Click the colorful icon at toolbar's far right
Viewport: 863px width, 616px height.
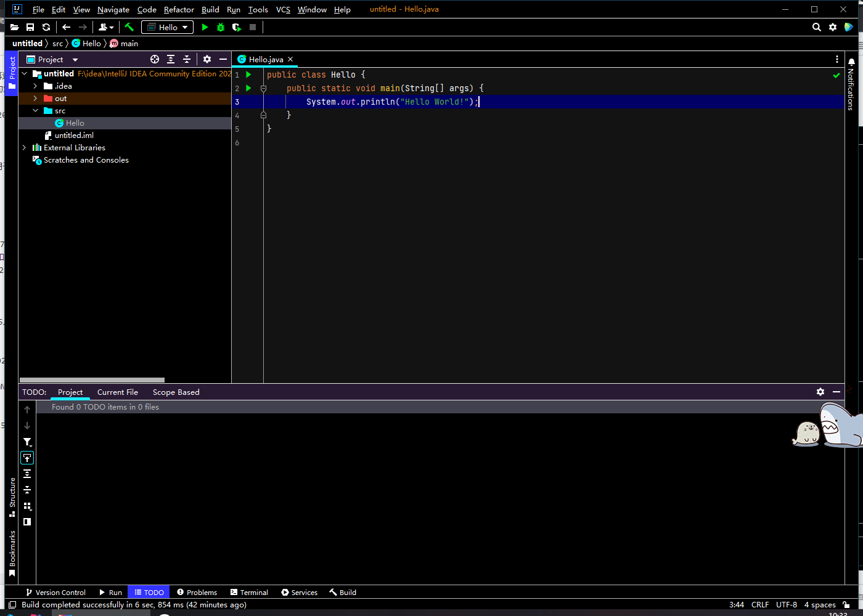point(849,27)
